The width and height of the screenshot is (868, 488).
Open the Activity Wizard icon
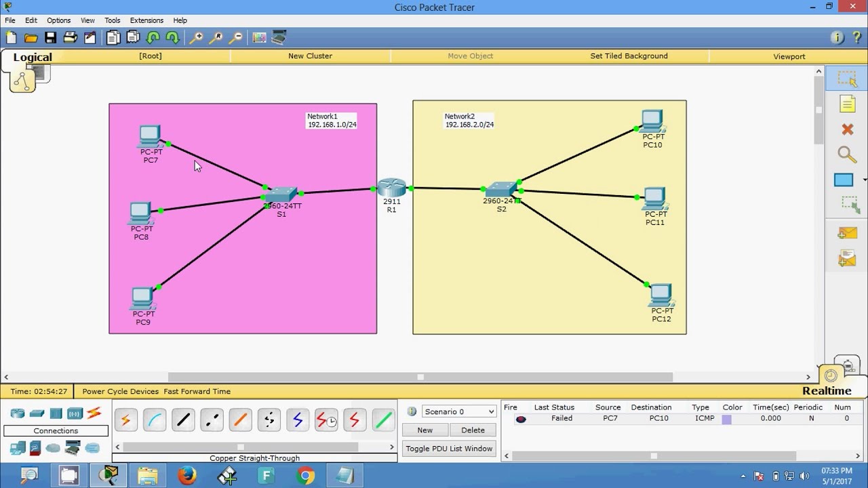[x=90, y=38]
